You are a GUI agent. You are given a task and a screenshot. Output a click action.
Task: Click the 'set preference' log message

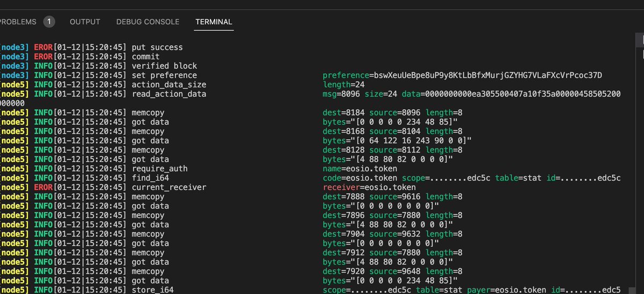[x=164, y=75]
